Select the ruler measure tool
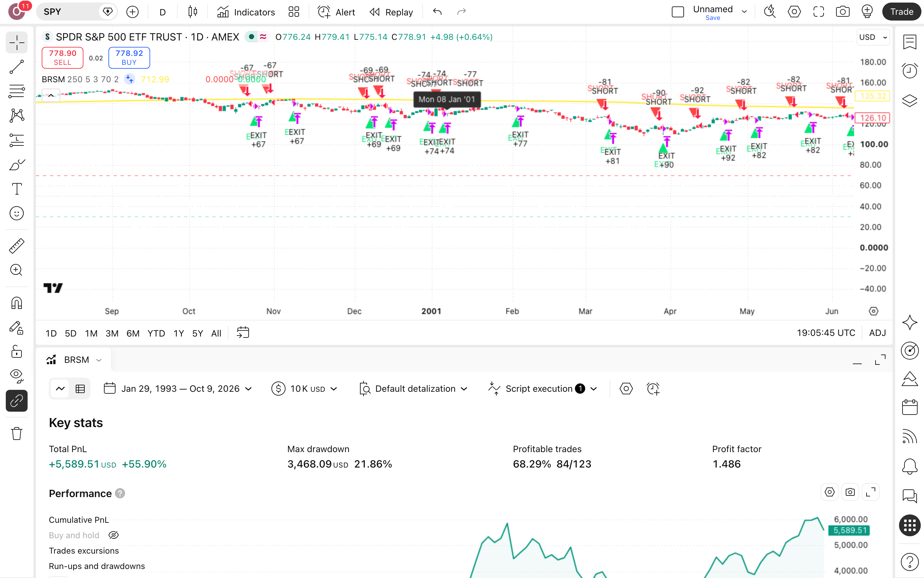Viewport: 924px width, 578px height. point(16,246)
